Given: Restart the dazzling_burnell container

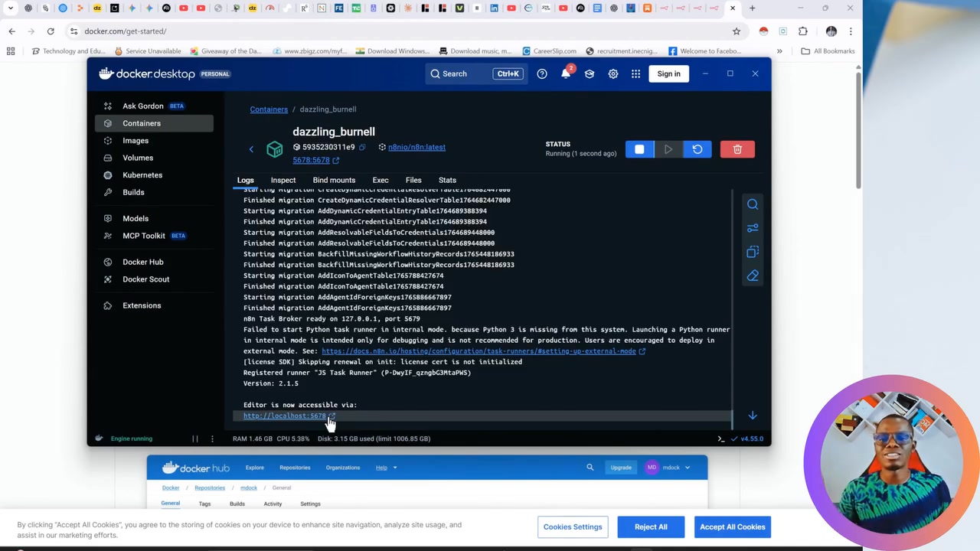Looking at the screenshot, I should [697, 149].
